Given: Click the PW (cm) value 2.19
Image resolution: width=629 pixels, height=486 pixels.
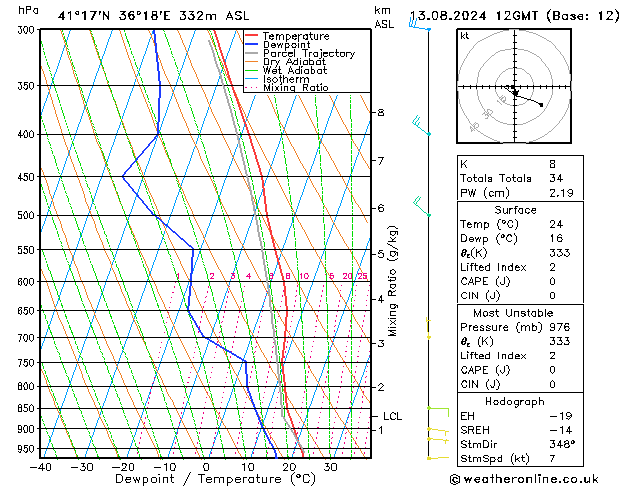Looking at the screenshot, I should click(561, 193).
